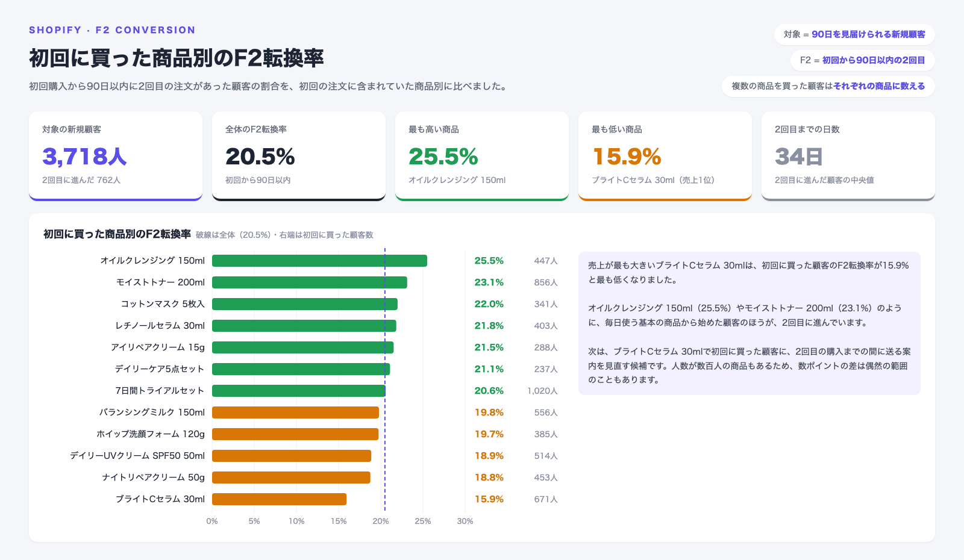Viewport: 964px width, 560px height.
Task: Click the コットンマスク 5枚入 bar
Action: 305,304
